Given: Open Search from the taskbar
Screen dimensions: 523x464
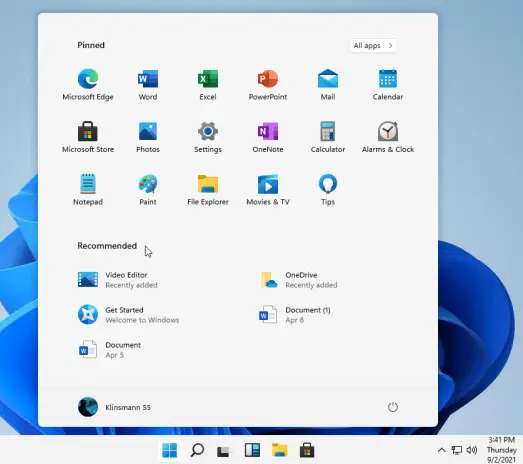Looking at the screenshot, I should point(197,450).
